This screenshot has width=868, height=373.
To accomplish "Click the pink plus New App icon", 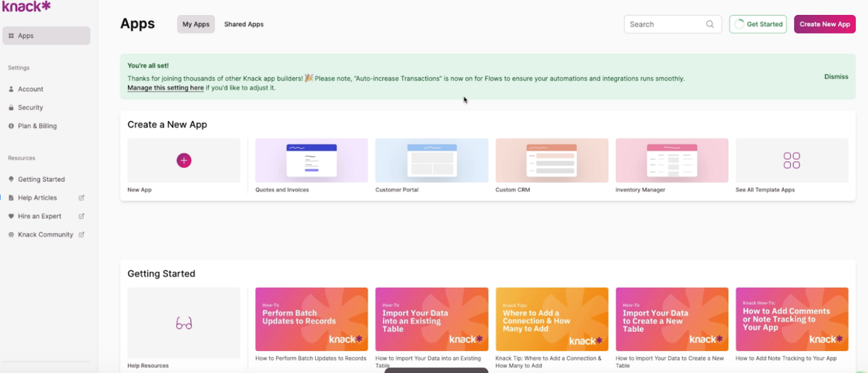I will coord(184,160).
